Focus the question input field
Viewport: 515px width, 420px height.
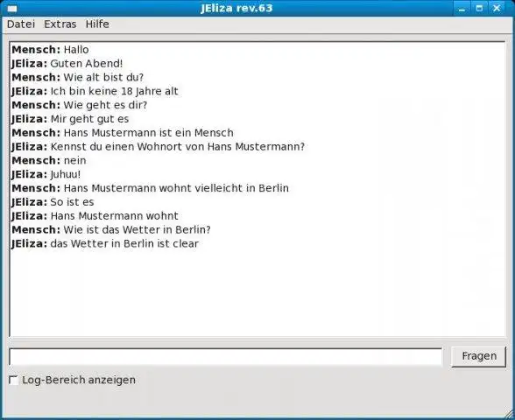(x=226, y=357)
